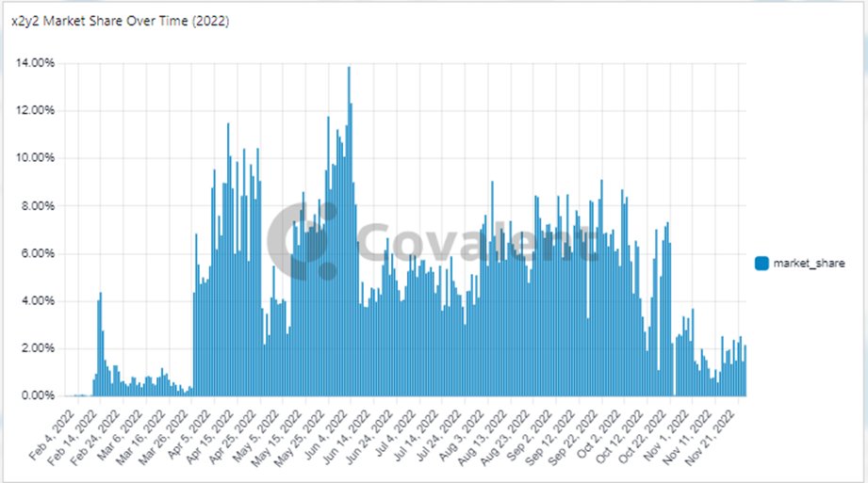Click the Nov 1, 2022 x-axis label
The height and width of the screenshot is (483, 868).
668,435
